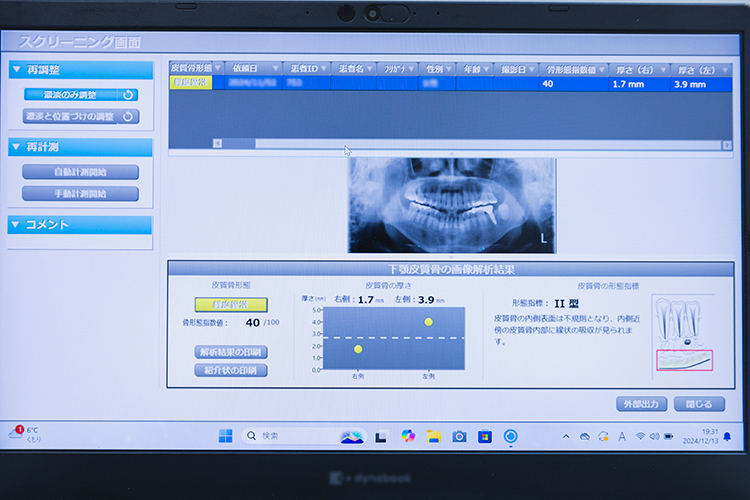The height and width of the screenshot is (500, 750).
Task: Close the screen with 閉じる button
Action: pyautogui.click(x=699, y=404)
